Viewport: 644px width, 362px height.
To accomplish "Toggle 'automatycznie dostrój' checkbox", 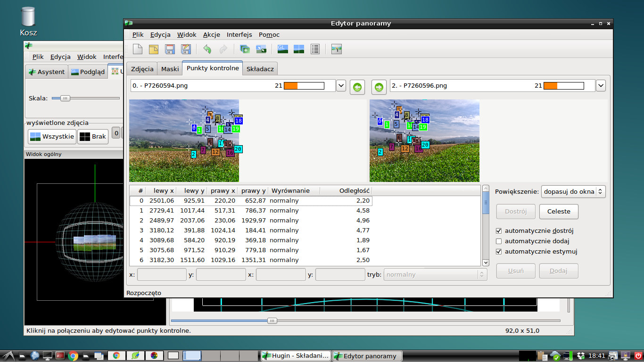I will [499, 231].
